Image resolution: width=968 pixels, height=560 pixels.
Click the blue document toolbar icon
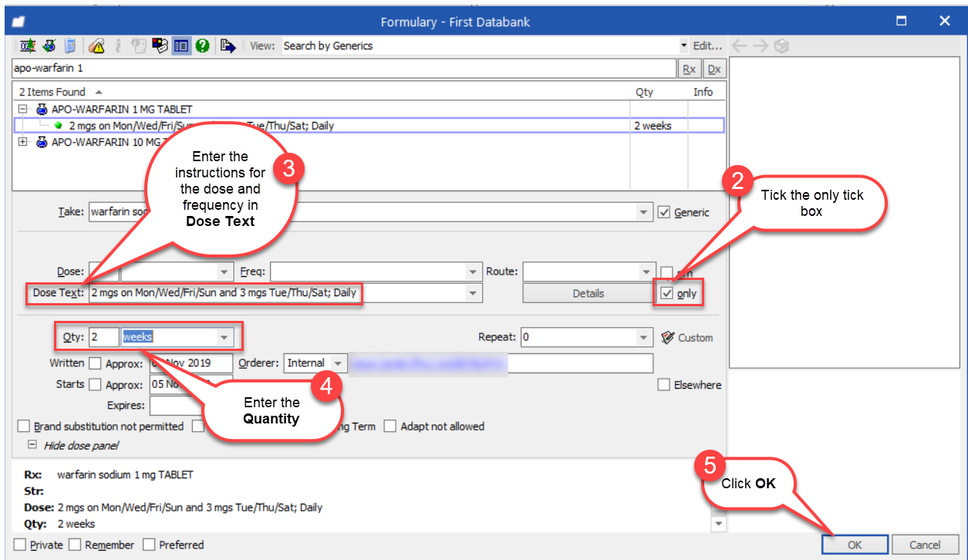[70, 46]
